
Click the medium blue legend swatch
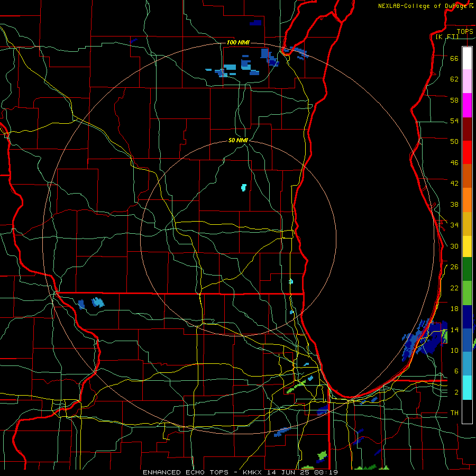[x=467, y=340]
